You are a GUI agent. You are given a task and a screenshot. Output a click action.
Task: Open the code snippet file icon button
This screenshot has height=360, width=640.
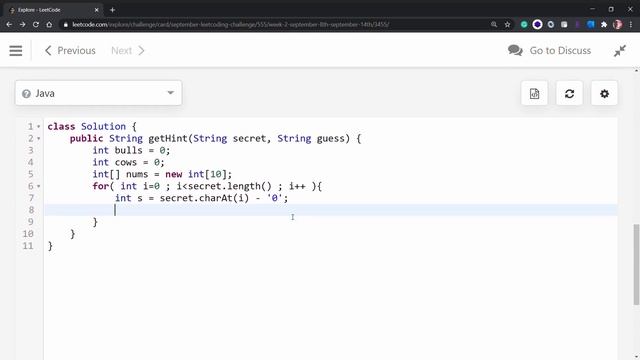pos(534,93)
